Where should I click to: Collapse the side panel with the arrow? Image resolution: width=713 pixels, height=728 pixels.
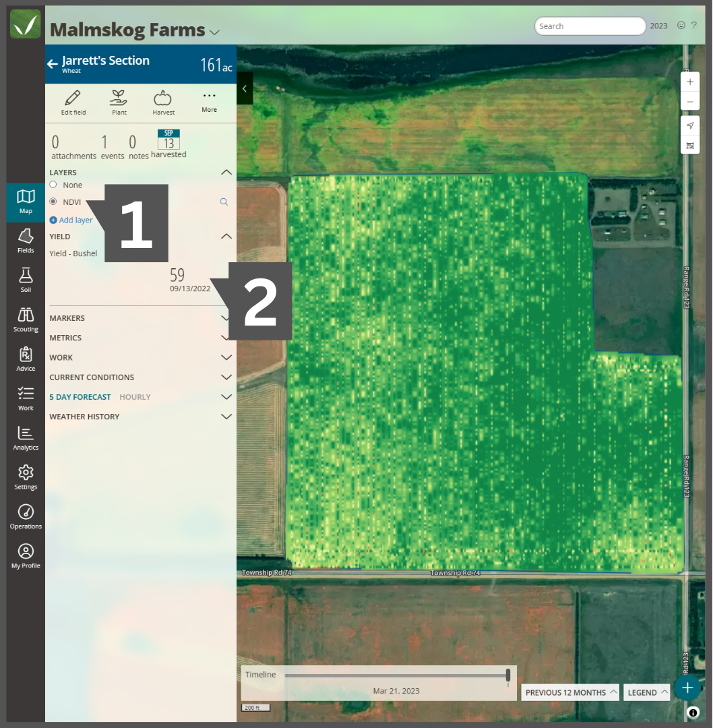coord(245,88)
